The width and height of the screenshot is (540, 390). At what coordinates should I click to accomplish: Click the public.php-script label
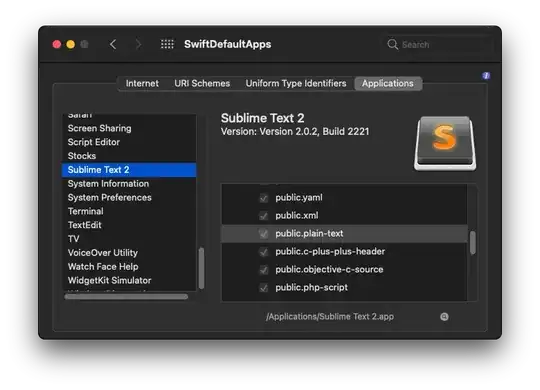[311, 287]
